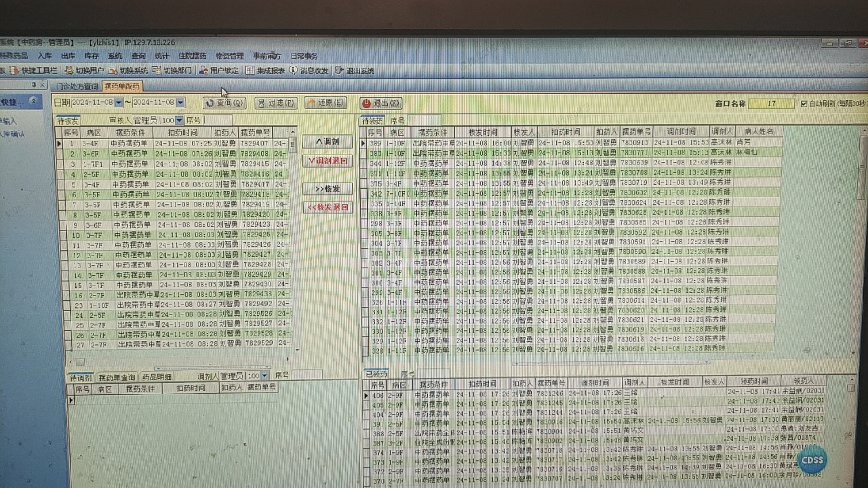Click the 用户锁定 user lock icon

tap(203, 70)
